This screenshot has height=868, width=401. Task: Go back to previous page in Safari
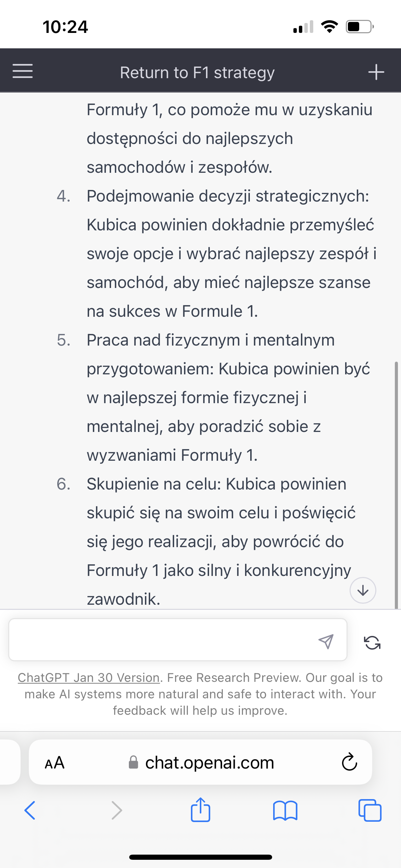tap(30, 810)
